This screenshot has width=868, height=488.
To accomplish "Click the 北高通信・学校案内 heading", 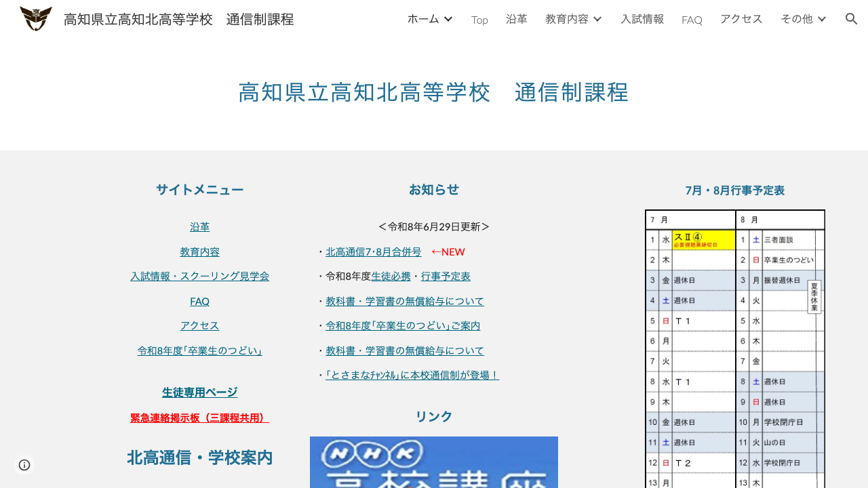I will 200,458.
